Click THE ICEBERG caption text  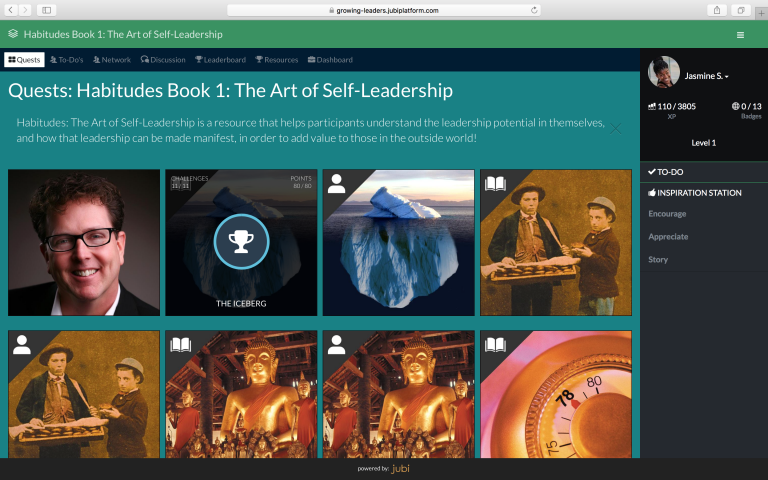(x=241, y=304)
